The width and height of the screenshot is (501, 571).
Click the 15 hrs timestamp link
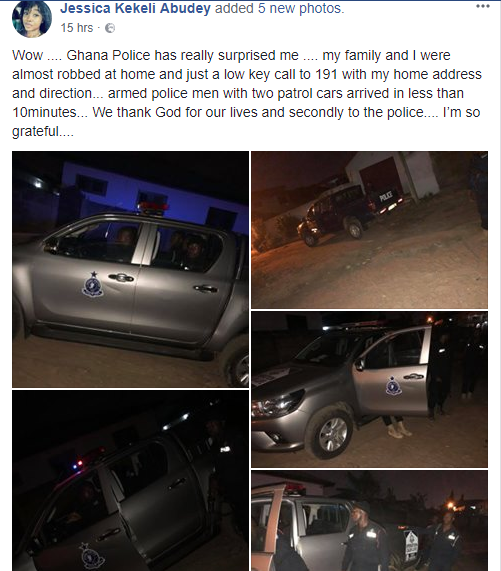pyautogui.click(x=77, y=28)
